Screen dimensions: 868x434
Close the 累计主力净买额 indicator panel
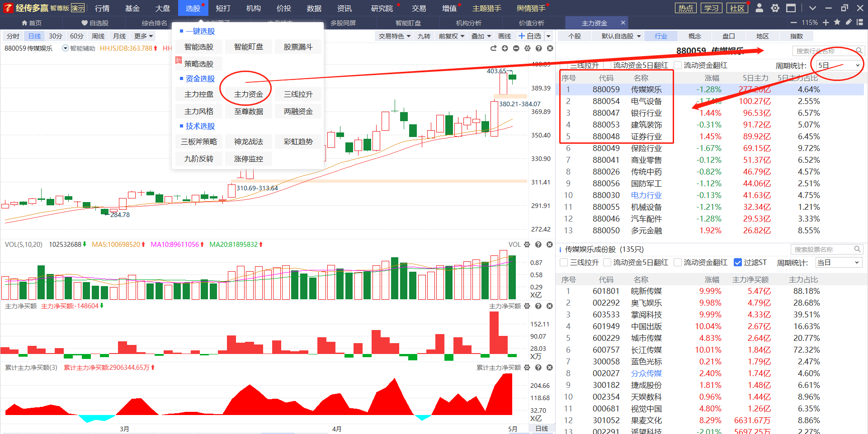550,368
